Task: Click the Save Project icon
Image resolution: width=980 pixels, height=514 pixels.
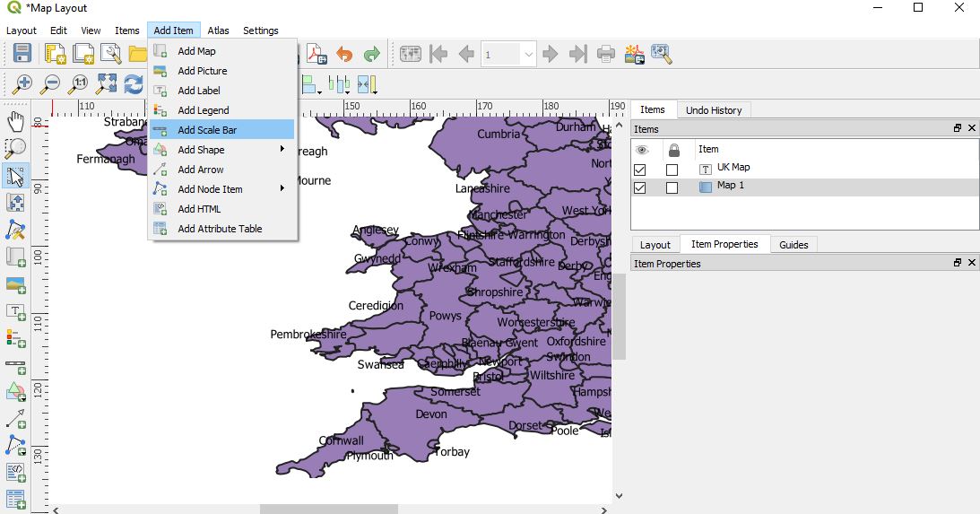Action: (22, 54)
